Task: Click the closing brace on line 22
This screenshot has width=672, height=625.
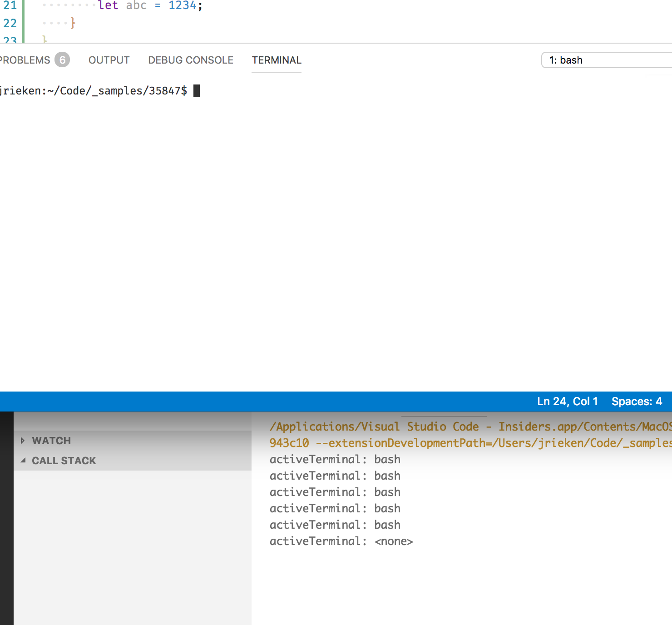Action: 73,23
